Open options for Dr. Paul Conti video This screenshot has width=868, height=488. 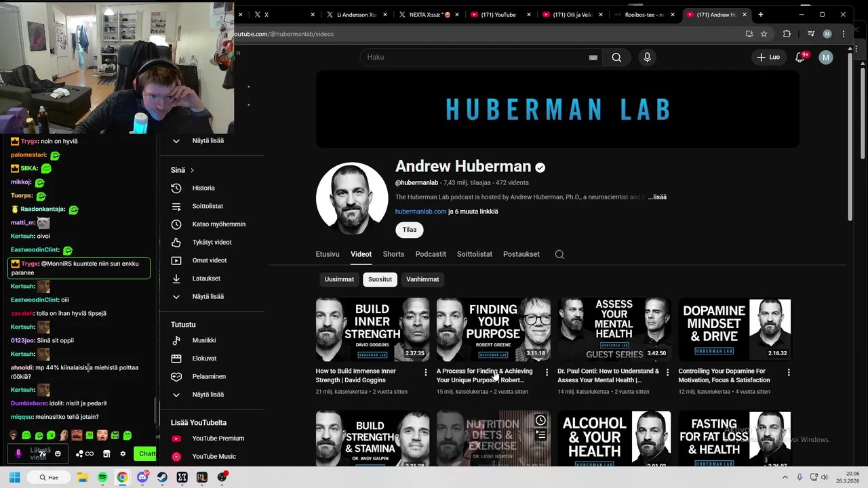[667, 372]
